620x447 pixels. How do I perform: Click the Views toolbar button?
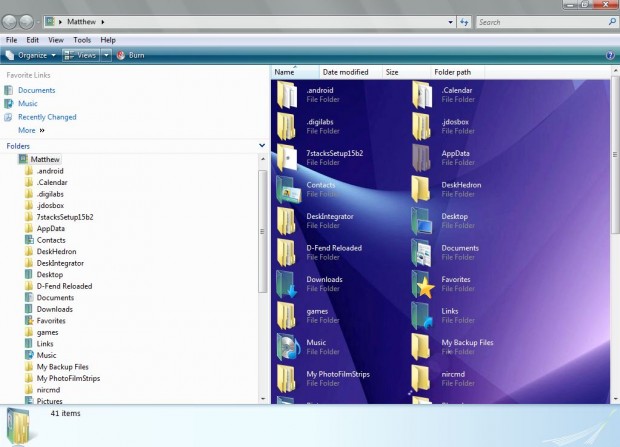81,55
